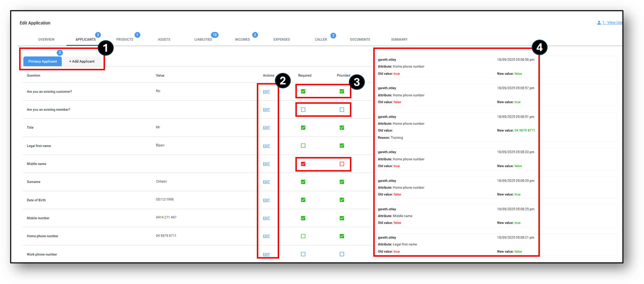Viewport: 644px width, 284px height.
Task: Switch to the Overview tab
Action: (x=46, y=39)
